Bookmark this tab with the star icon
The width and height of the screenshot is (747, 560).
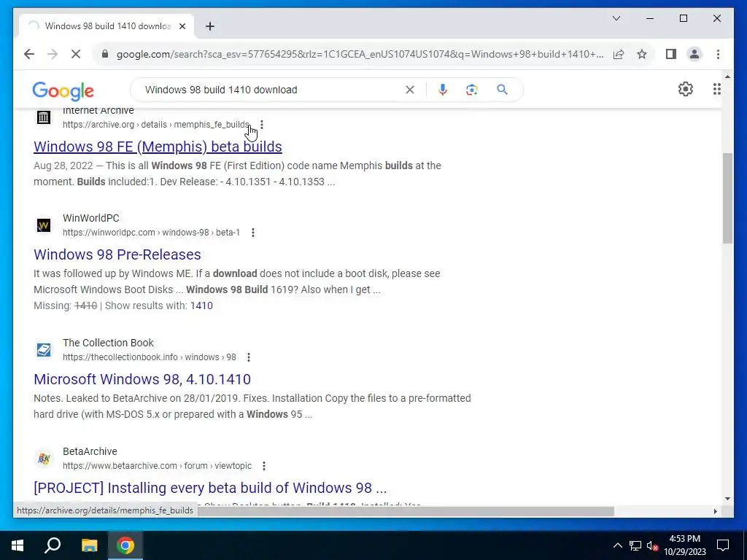(x=642, y=54)
